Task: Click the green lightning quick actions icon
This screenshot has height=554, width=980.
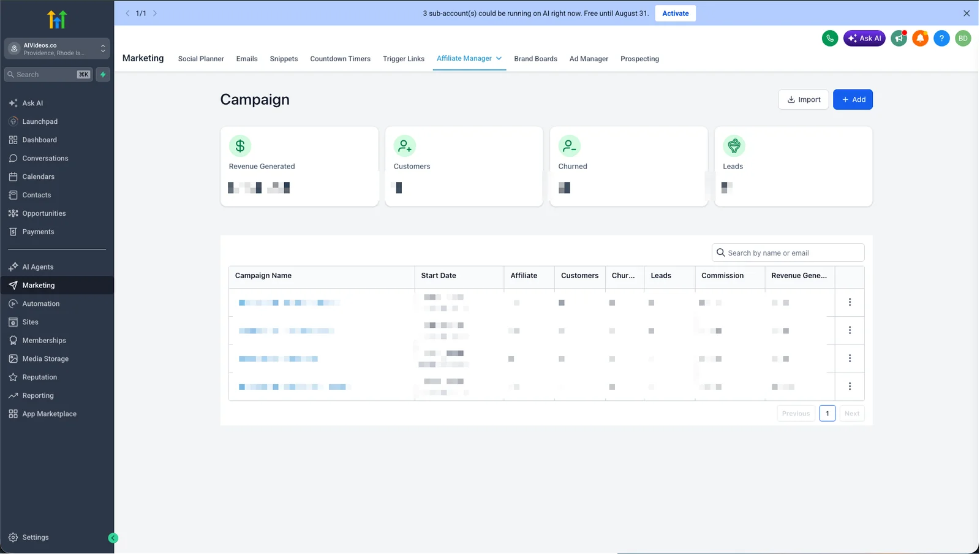Action: [103, 74]
